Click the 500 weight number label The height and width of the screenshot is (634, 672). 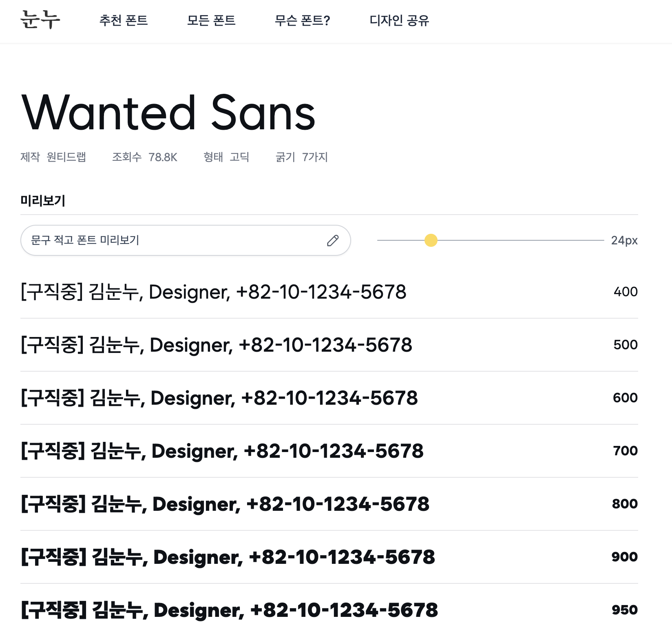point(626,345)
